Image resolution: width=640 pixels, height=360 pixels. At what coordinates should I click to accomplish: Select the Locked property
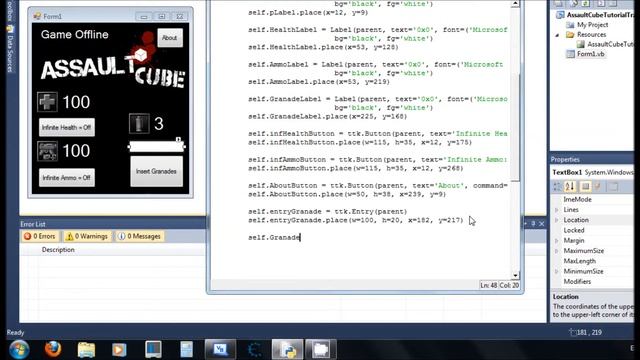pyautogui.click(x=574, y=230)
